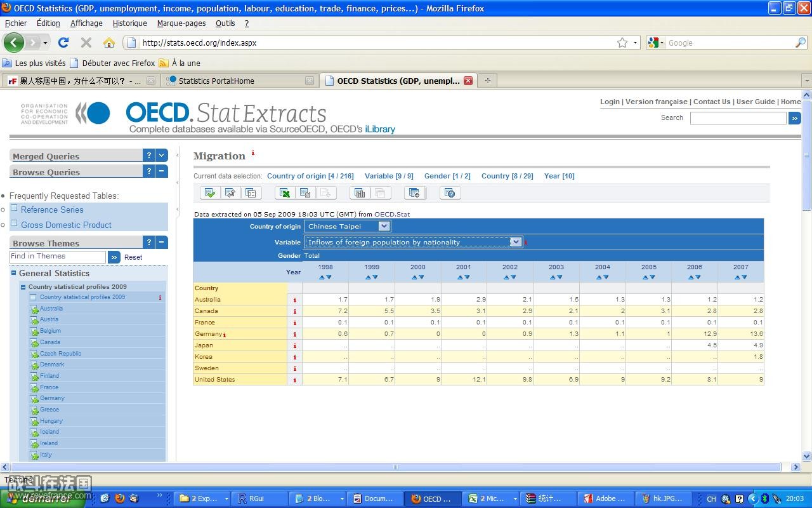Open the Fichier menu
The height and width of the screenshot is (508, 812).
click(16, 23)
